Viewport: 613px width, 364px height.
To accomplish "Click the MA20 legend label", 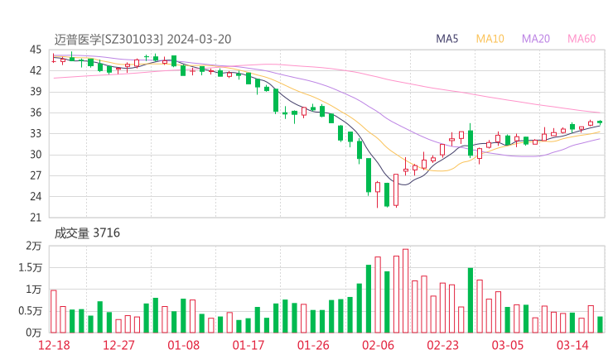I will (536, 39).
